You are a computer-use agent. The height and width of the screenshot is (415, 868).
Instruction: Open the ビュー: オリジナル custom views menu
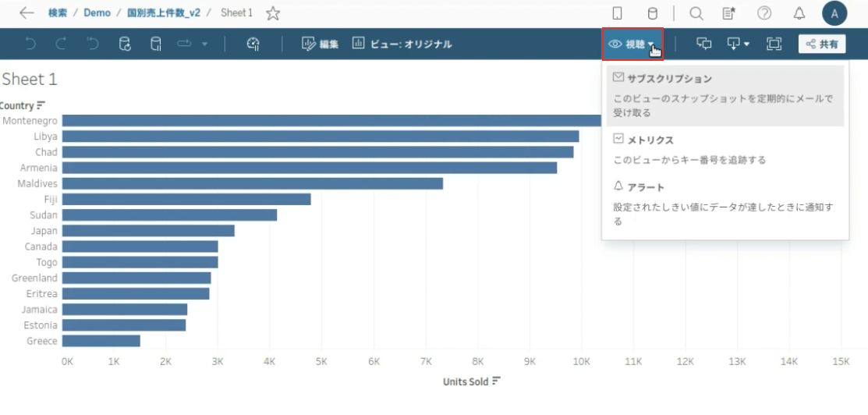(x=402, y=44)
